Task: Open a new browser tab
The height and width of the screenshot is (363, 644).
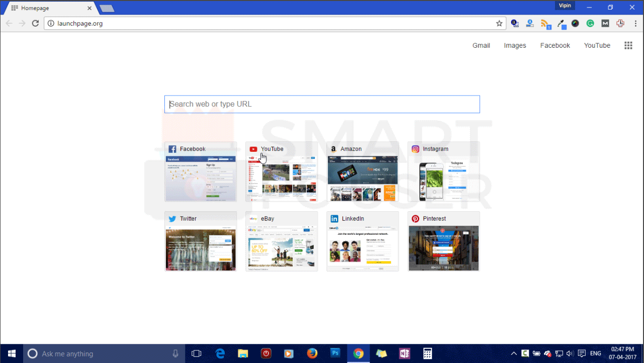Action: [x=106, y=8]
